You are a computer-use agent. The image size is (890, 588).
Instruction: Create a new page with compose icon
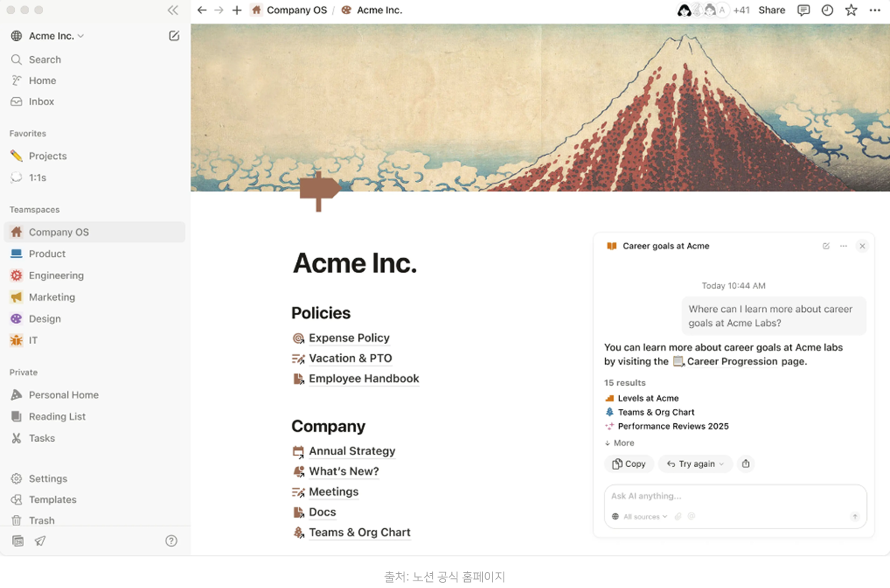point(175,36)
